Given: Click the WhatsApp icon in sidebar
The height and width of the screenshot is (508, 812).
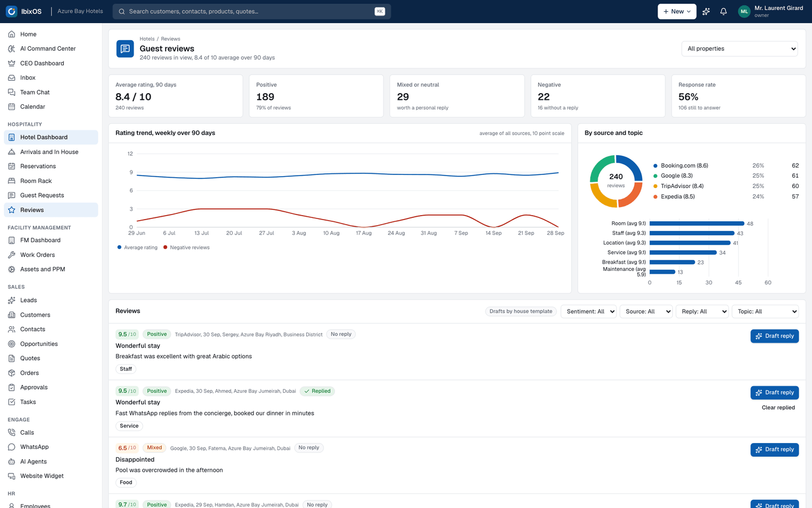Looking at the screenshot, I should (12, 447).
